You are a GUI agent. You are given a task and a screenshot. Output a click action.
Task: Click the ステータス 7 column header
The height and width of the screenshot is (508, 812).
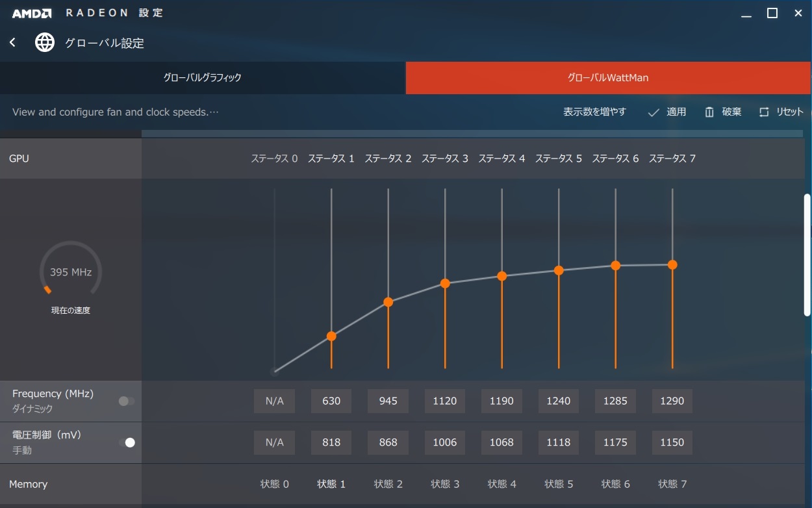pyautogui.click(x=672, y=159)
